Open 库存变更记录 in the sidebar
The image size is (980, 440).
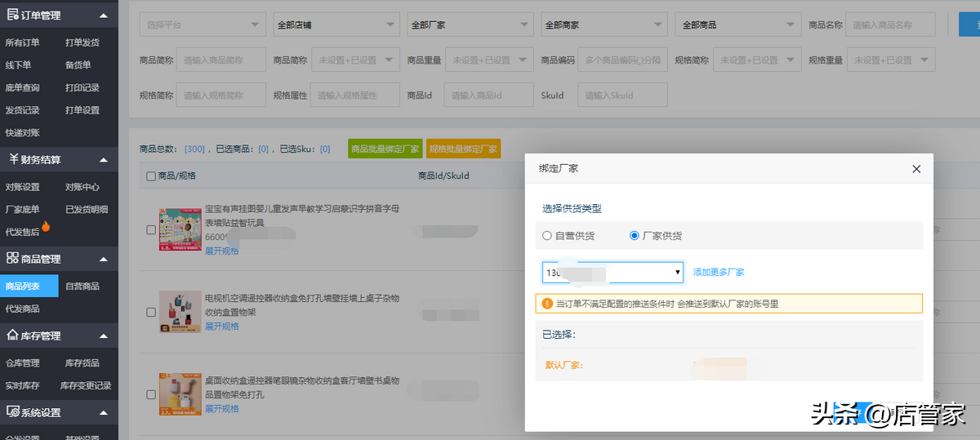tap(86, 385)
